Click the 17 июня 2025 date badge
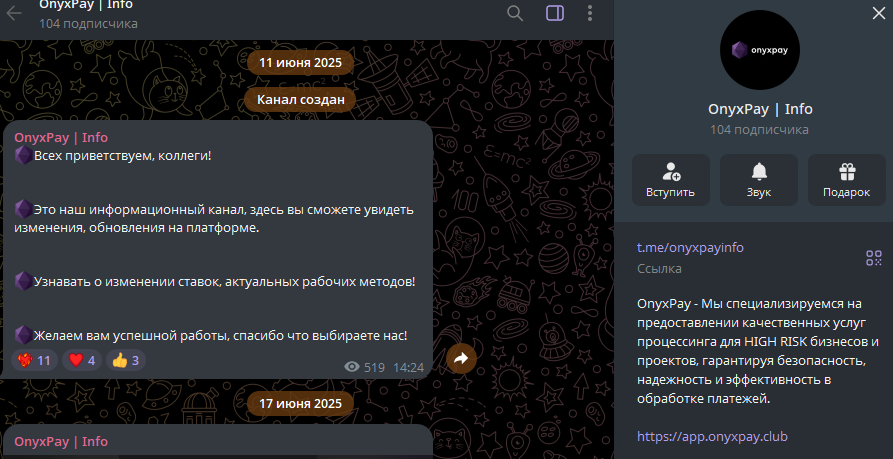The height and width of the screenshot is (459, 893). [x=300, y=404]
